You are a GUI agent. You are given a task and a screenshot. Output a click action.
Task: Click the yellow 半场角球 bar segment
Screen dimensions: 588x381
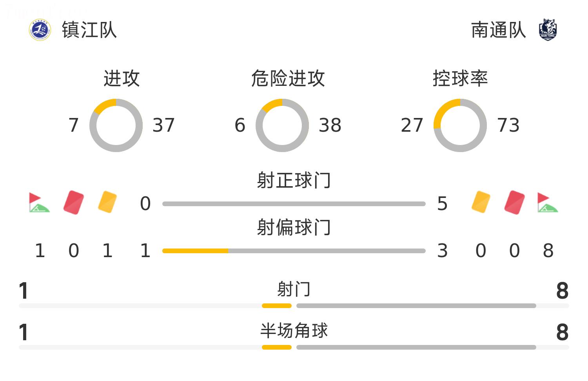pyautogui.click(x=277, y=347)
